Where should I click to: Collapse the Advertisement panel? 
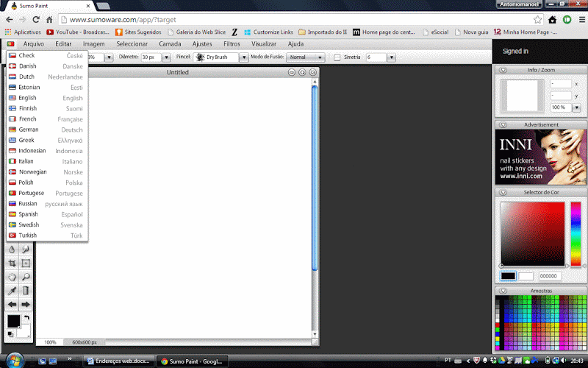coord(503,124)
